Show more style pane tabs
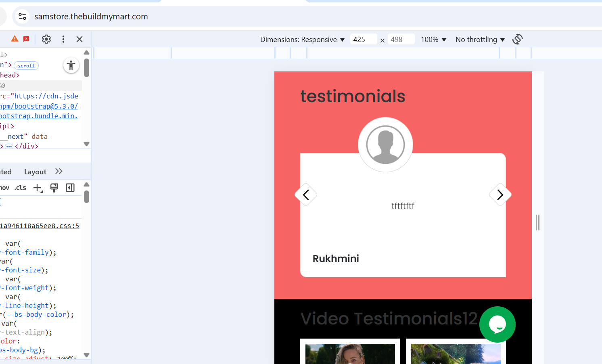 (59, 172)
